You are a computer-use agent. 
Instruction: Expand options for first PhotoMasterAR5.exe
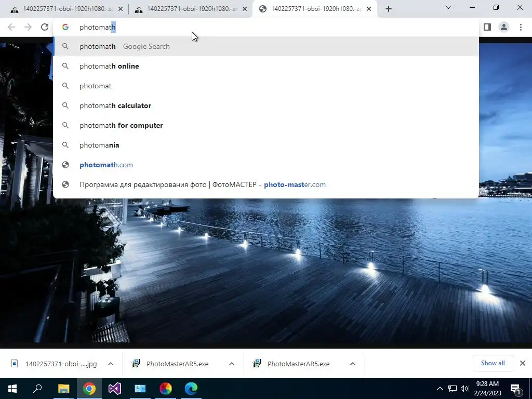(x=232, y=364)
